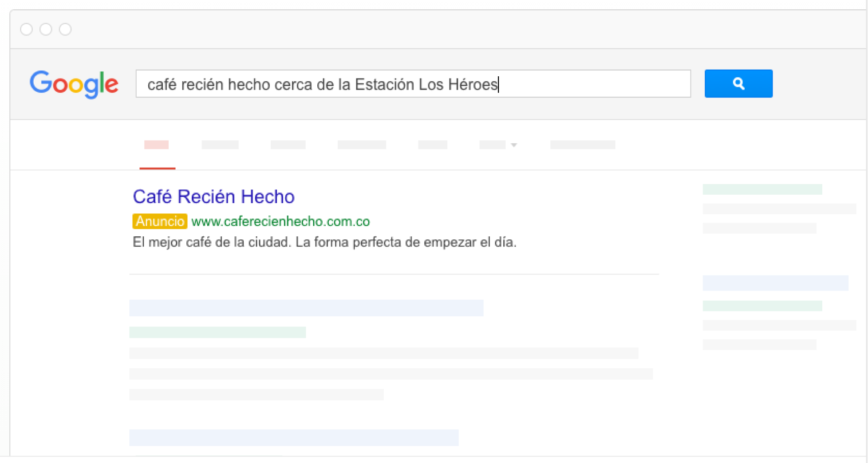Click the blue title bar in the right sidebar

pyautogui.click(x=775, y=283)
